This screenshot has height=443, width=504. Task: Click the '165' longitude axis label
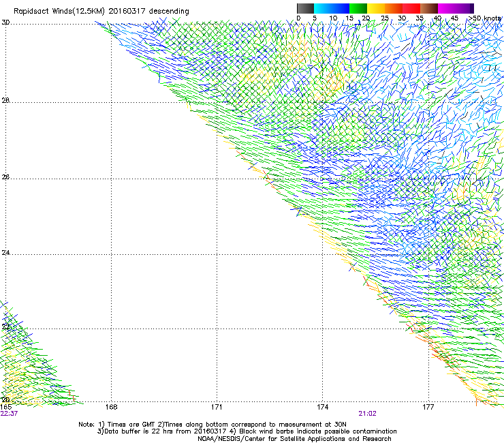click(x=5, y=407)
